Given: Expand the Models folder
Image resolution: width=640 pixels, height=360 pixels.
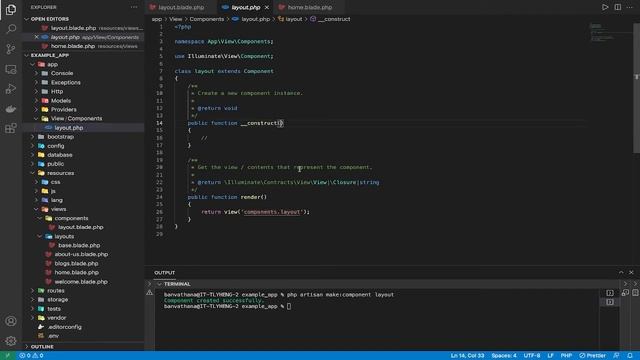Looking at the screenshot, I should click(x=60, y=100).
